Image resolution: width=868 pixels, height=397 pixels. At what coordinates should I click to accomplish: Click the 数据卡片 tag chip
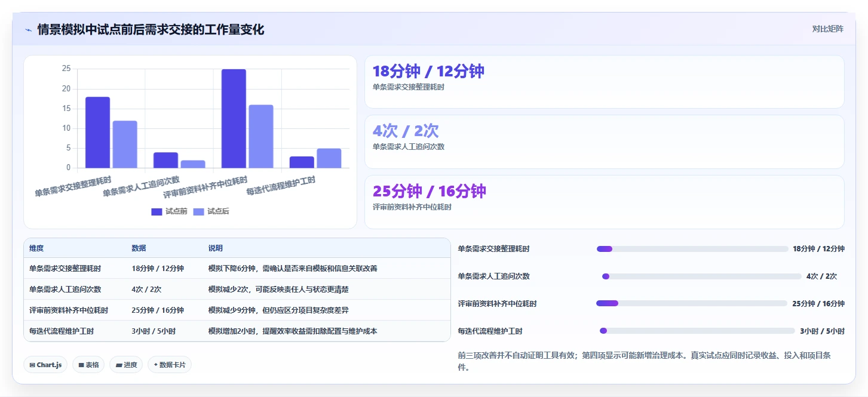pyautogui.click(x=170, y=365)
